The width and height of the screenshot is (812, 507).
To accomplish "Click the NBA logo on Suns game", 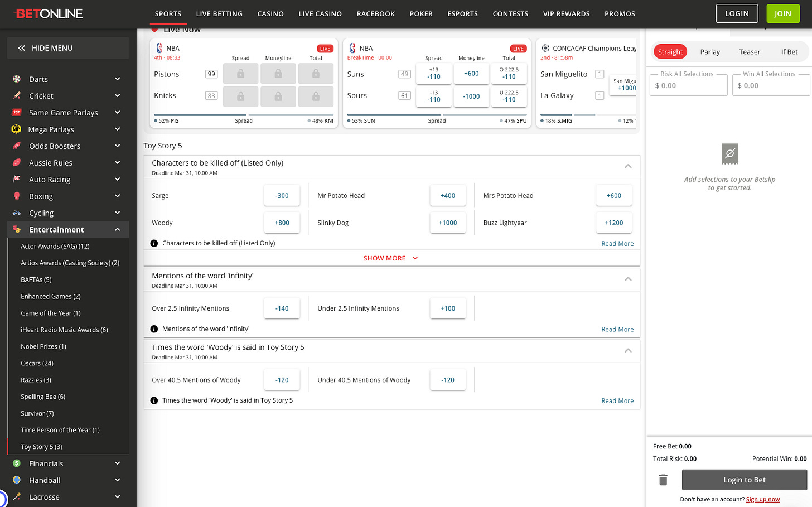I will [x=352, y=48].
